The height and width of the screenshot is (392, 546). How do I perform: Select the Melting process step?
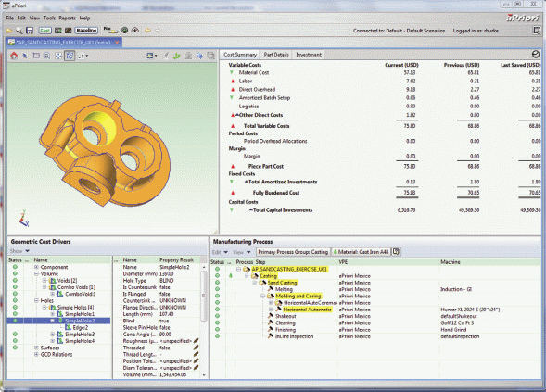tap(284, 289)
